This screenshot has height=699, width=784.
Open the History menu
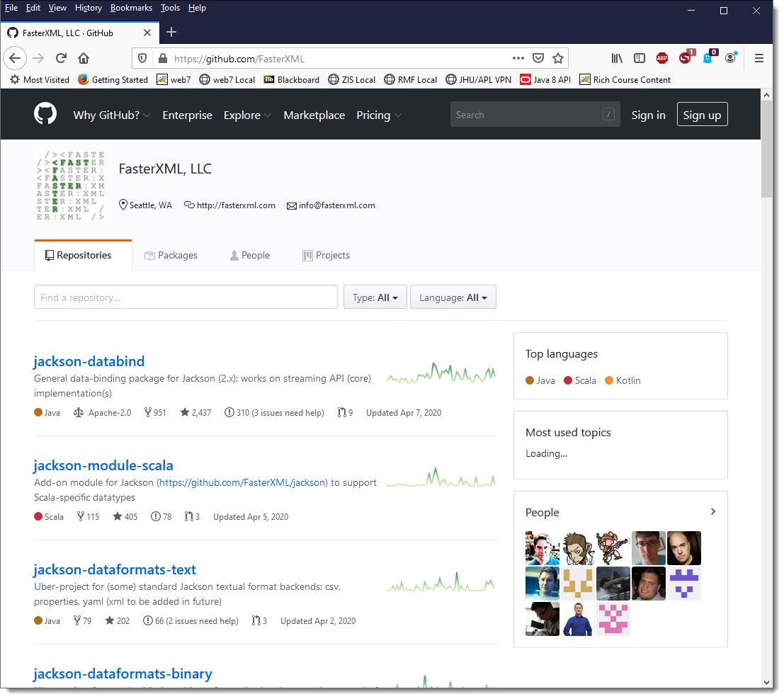point(89,8)
